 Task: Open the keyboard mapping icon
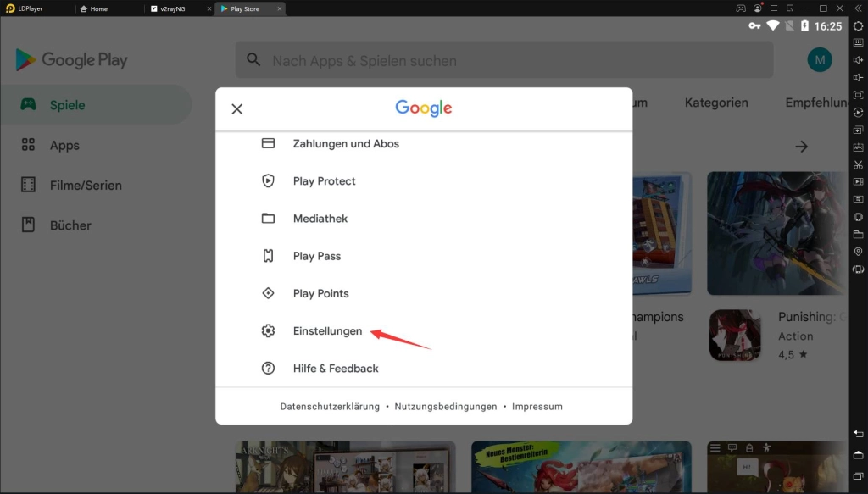pos(858,42)
